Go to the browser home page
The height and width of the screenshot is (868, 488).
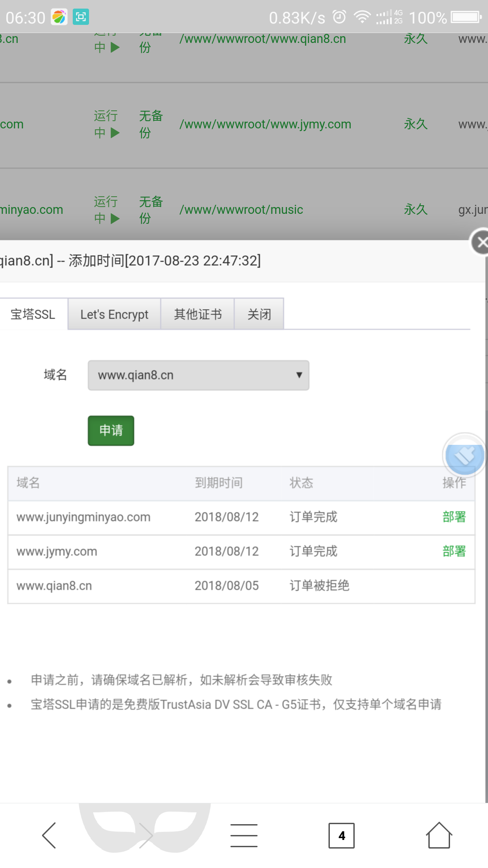[439, 835]
